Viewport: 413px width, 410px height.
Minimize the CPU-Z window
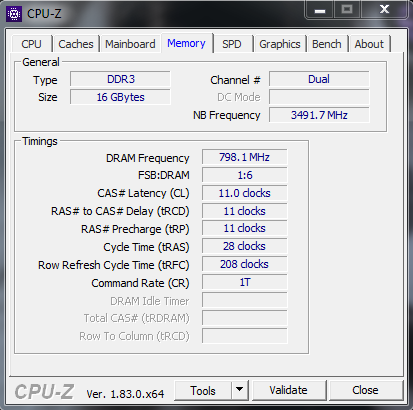pyautogui.click(x=320, y=11)
